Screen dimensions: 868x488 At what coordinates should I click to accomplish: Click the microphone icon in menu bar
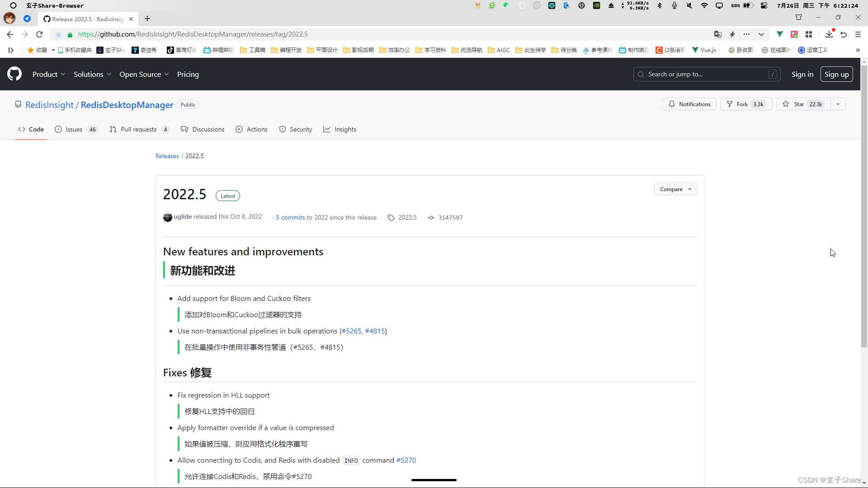point(675,5)
